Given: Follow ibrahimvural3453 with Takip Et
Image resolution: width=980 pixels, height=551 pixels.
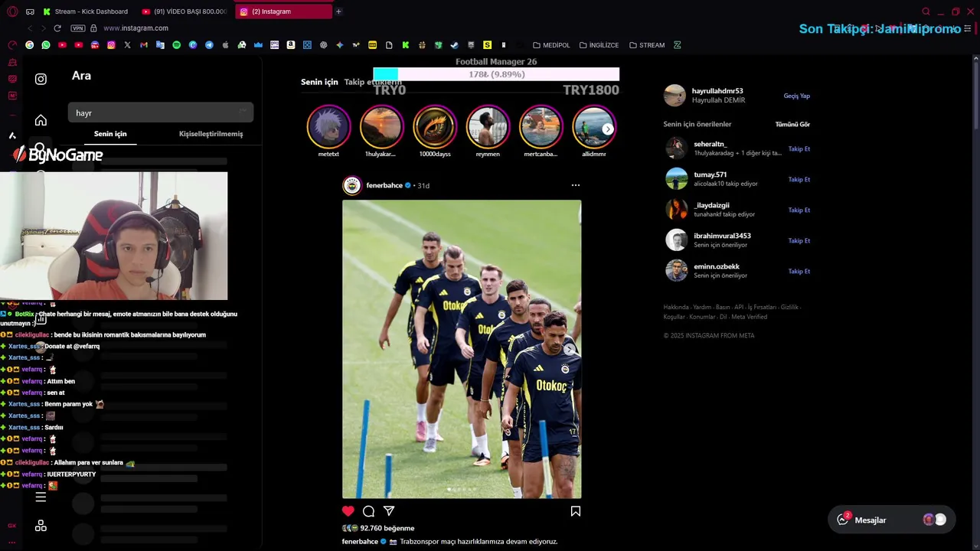Looking at the screenshot, I should coord(799,240).
